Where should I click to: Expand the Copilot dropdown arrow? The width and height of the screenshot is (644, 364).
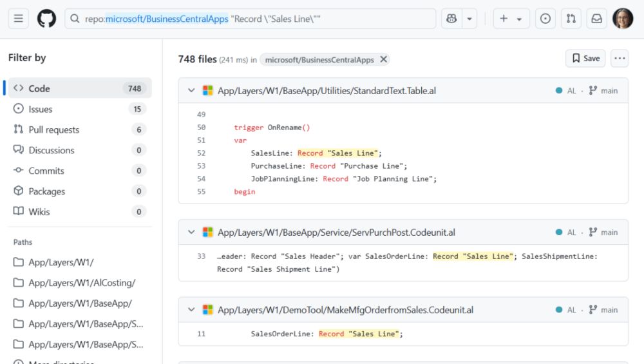(469, 19)
